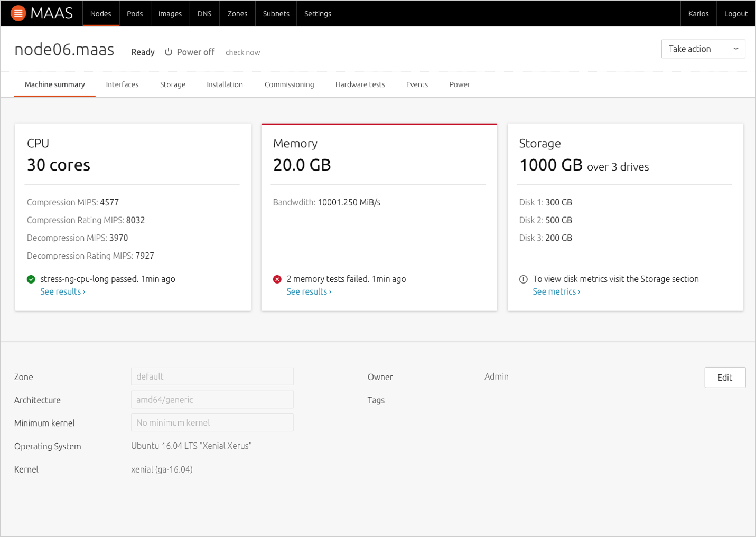The width and height of the screenshot is (756, 537).
Task: Click the Owner value Admin
Action: tap(497, 376)
